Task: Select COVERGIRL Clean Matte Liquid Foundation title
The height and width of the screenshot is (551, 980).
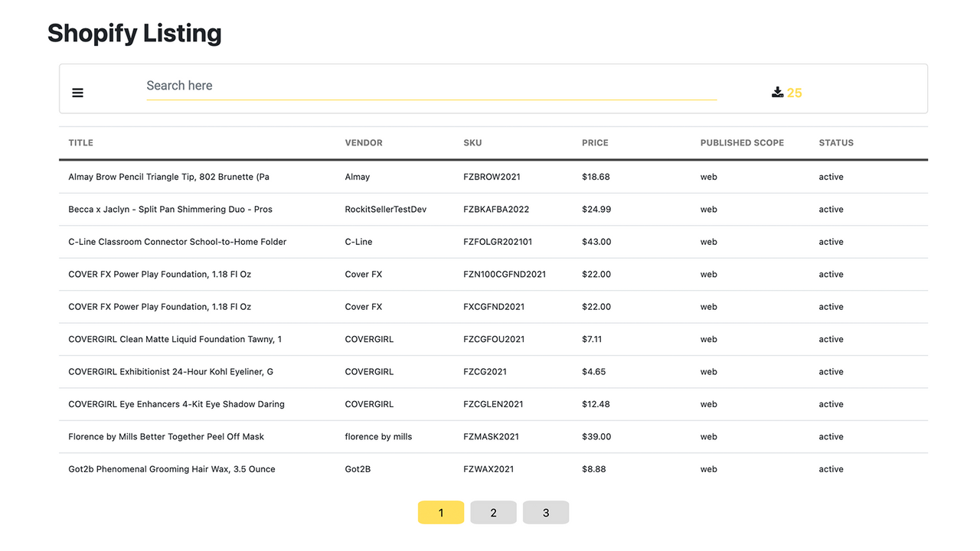Action: tap(175, 339)
